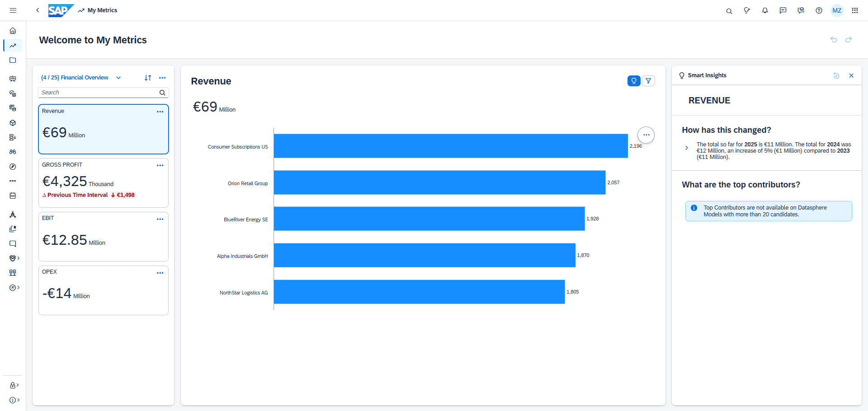The image size is (868, 411).
Task: Click the metrics Search input field
Action: tap(99, 93)
